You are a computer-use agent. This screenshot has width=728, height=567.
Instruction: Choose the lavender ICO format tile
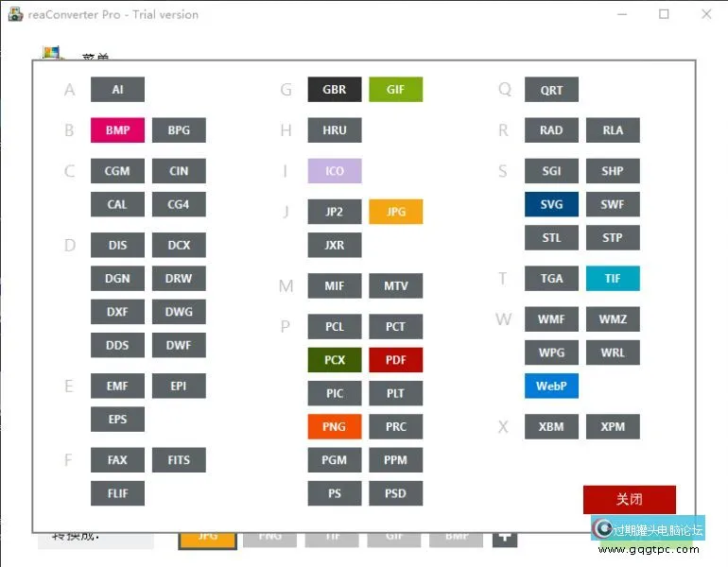point(334,171)
